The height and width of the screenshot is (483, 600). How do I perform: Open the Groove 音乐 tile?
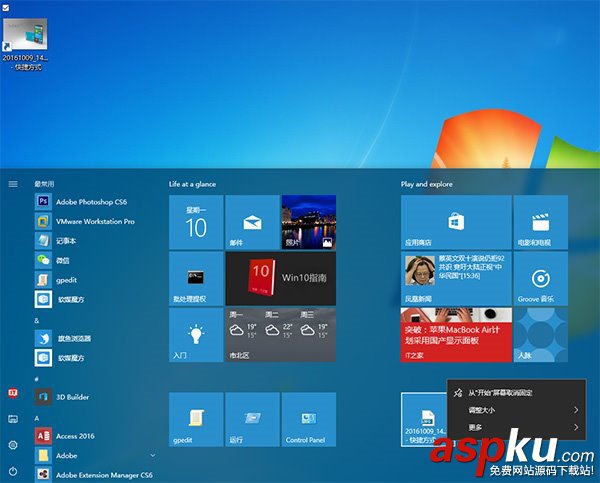(540, 278)
